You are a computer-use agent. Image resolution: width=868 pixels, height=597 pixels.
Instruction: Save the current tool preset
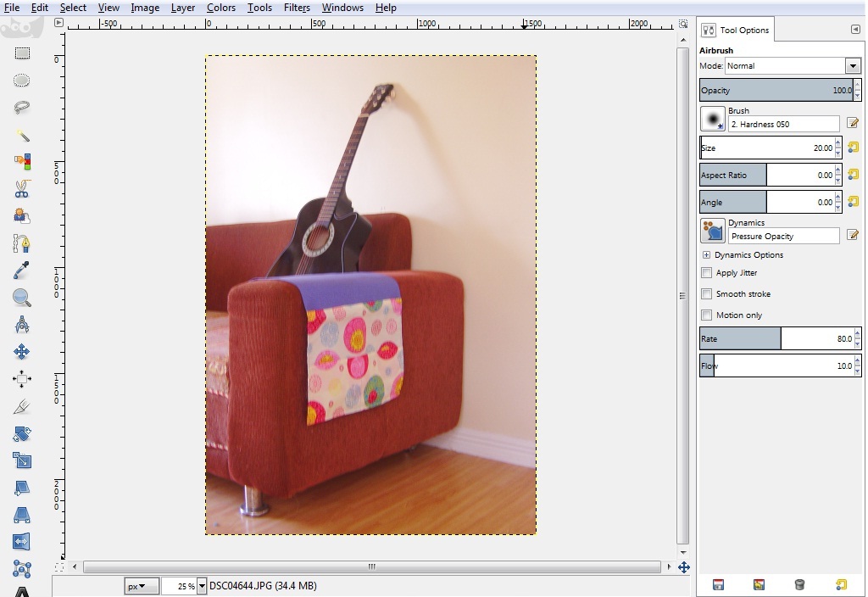(718, 584)
